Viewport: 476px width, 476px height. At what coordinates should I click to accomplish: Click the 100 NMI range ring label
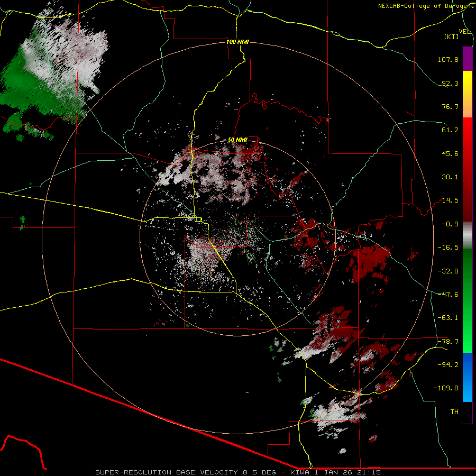tap(237, 42)
